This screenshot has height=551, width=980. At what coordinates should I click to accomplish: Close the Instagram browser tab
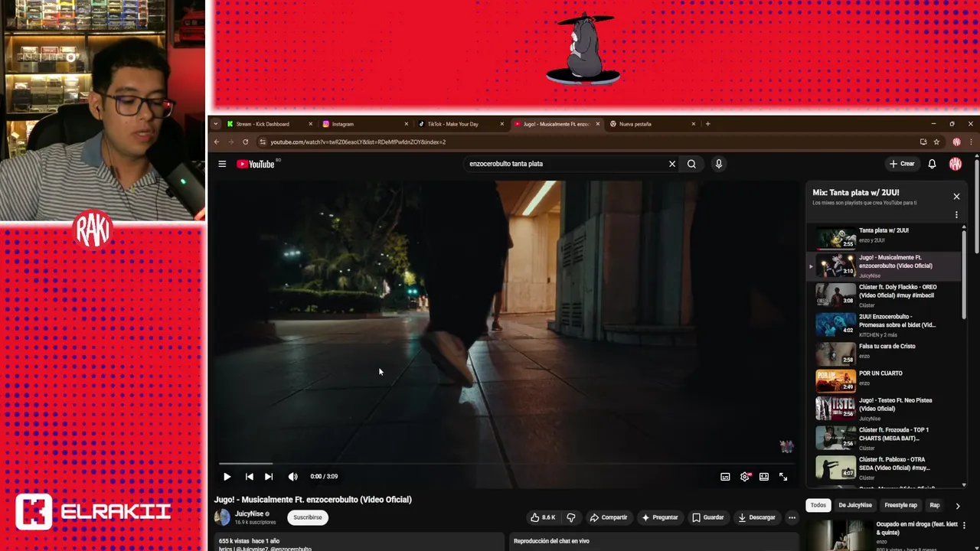point(406,124)
